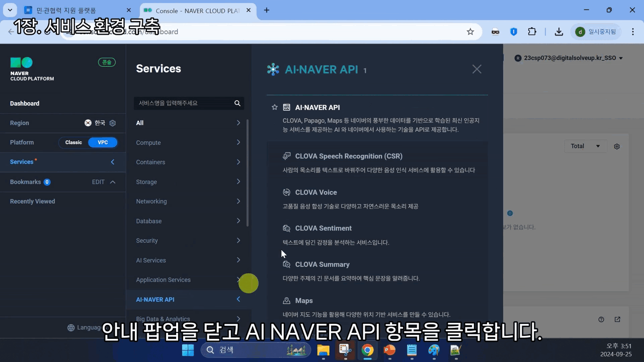Click the service name search field
The image size is (644, 362).
[184, 103]
